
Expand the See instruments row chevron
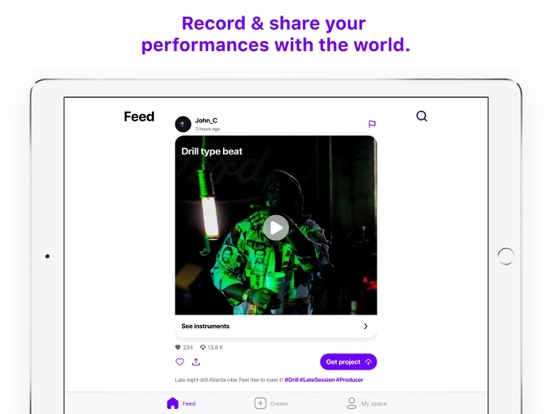point(366,326)
